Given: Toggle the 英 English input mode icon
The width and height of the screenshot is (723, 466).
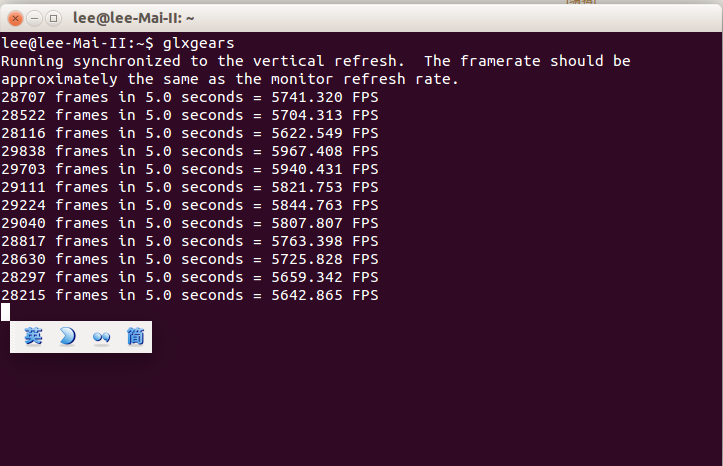Looking at the screenshot, I should click(33, 337).
